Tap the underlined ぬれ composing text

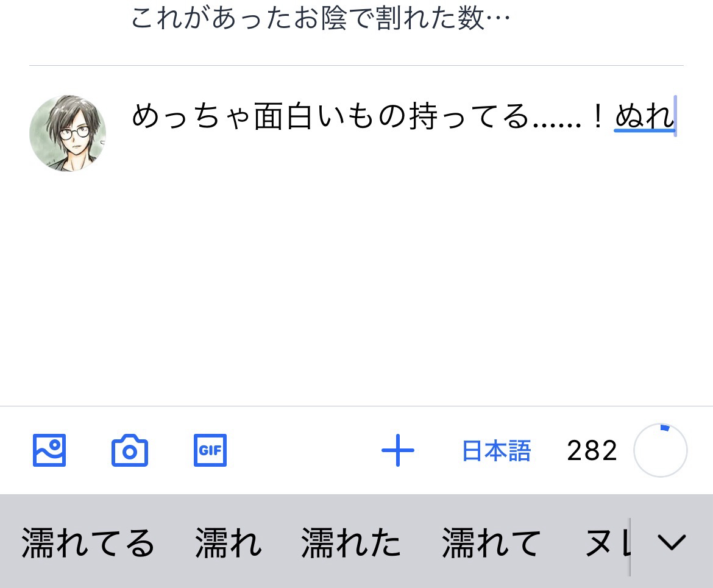(x=644, y=116)
